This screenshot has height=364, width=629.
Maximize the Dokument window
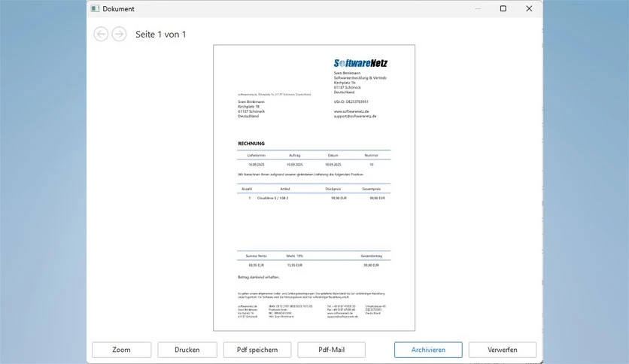503,8
